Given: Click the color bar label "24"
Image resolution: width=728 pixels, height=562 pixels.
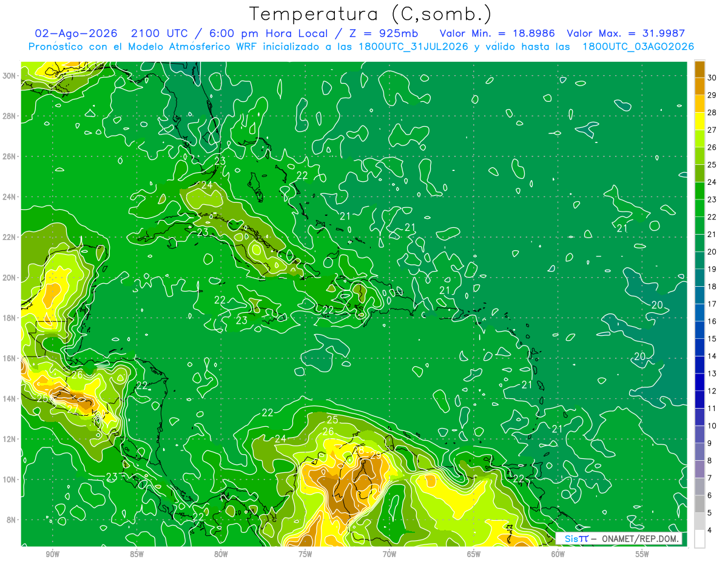Looking at the screenshot, I should click(x=712, y=182).
